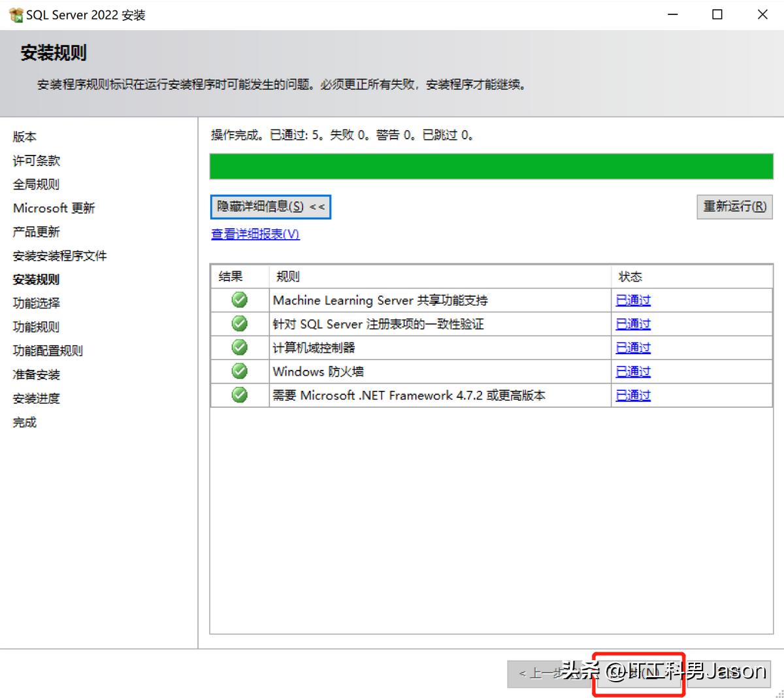This screenshot has width=784, height=698.
Task: Select 完成 step in the sidebar
Action: click(x=24, y=422)
